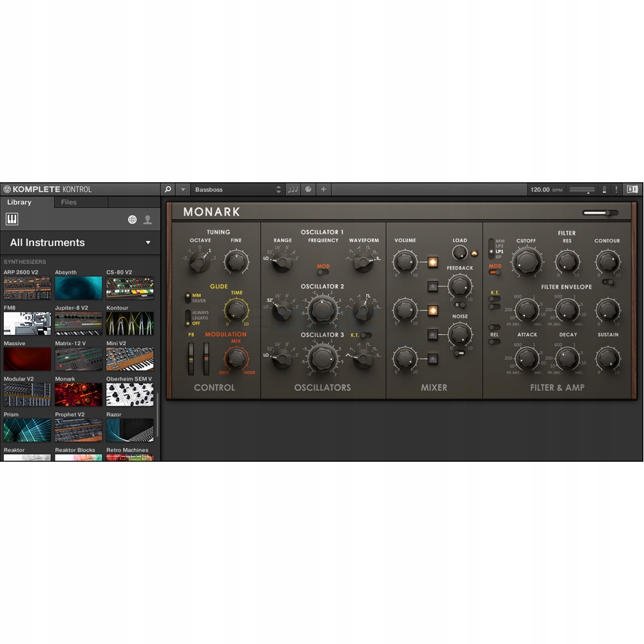
Task: Click the Monark header volume slider
Action: (x=600, y=213)
